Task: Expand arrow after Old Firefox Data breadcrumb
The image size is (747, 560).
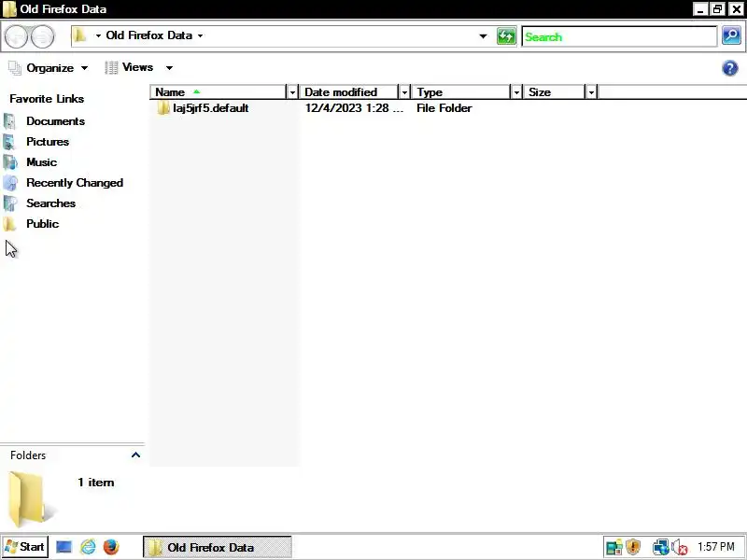Action: pos(200,35)
